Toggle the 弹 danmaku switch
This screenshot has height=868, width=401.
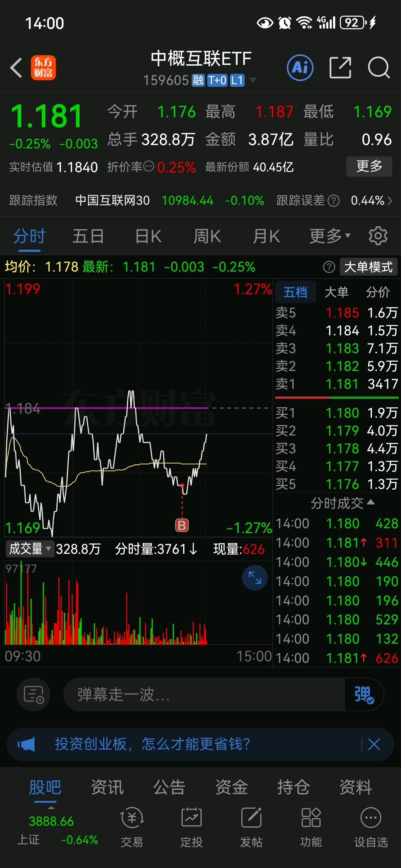pos(364,694)
